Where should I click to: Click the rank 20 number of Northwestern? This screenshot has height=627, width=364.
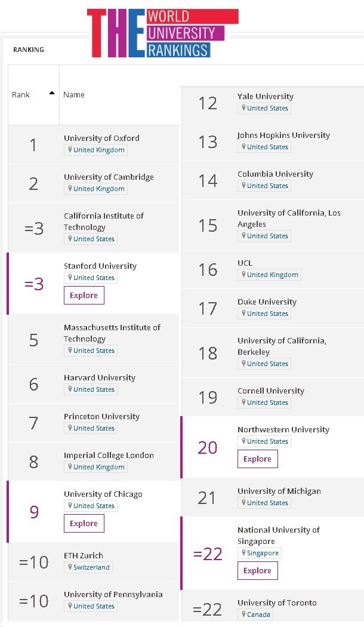[208, 447]
